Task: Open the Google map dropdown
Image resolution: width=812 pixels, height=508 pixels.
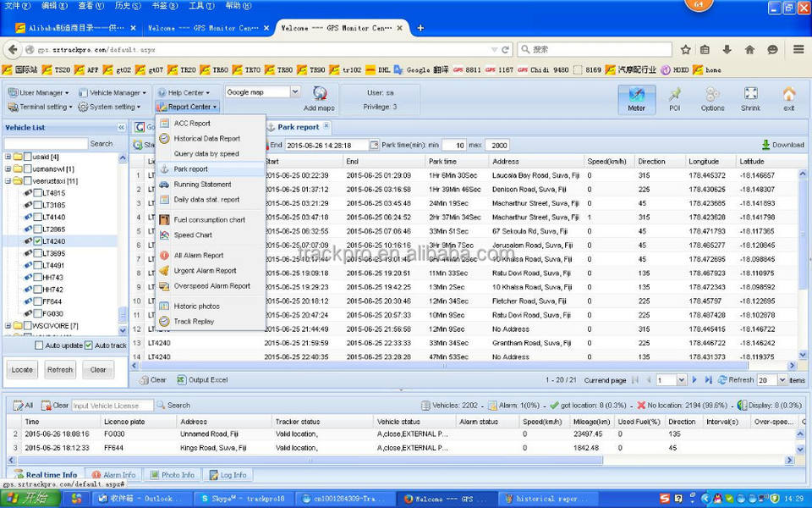Action: [x=294, y=92]
